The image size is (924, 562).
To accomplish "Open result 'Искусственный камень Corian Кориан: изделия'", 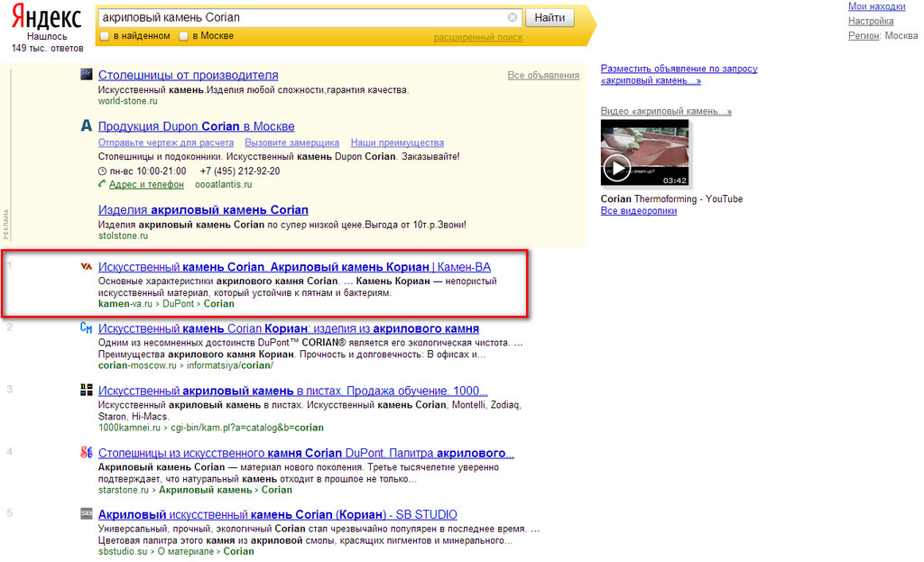I will pyautogui.click(x=288, y=328).
